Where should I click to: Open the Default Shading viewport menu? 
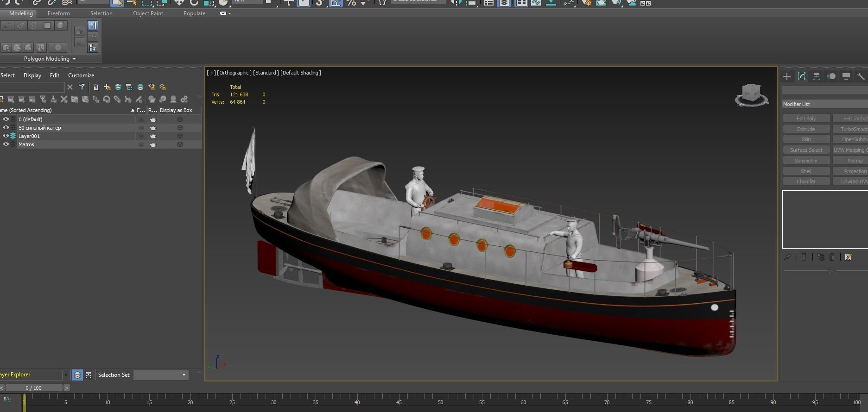301,73
